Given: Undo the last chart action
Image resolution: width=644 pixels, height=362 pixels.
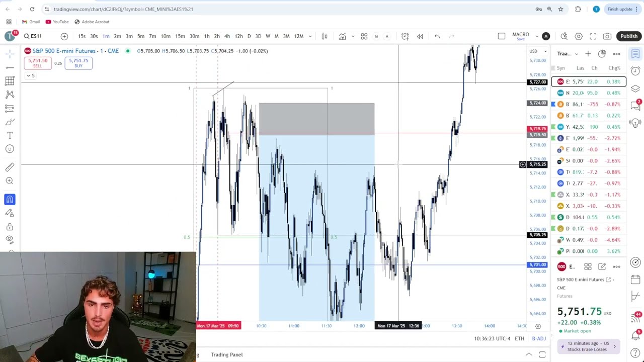Looking at the screenshot, I should pos(437,36).
